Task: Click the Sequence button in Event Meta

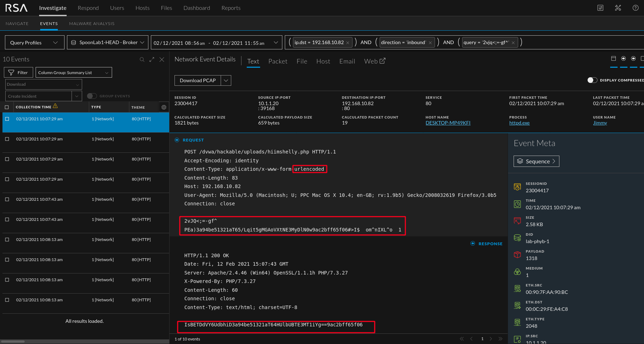Action: point(536,161)
